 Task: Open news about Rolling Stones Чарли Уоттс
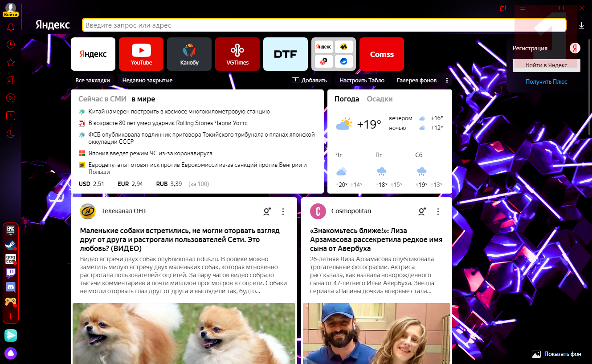tap(168, 123)
